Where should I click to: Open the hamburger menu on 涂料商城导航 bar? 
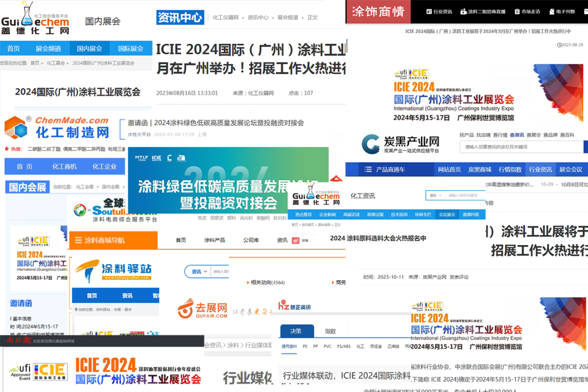(79, 240)
